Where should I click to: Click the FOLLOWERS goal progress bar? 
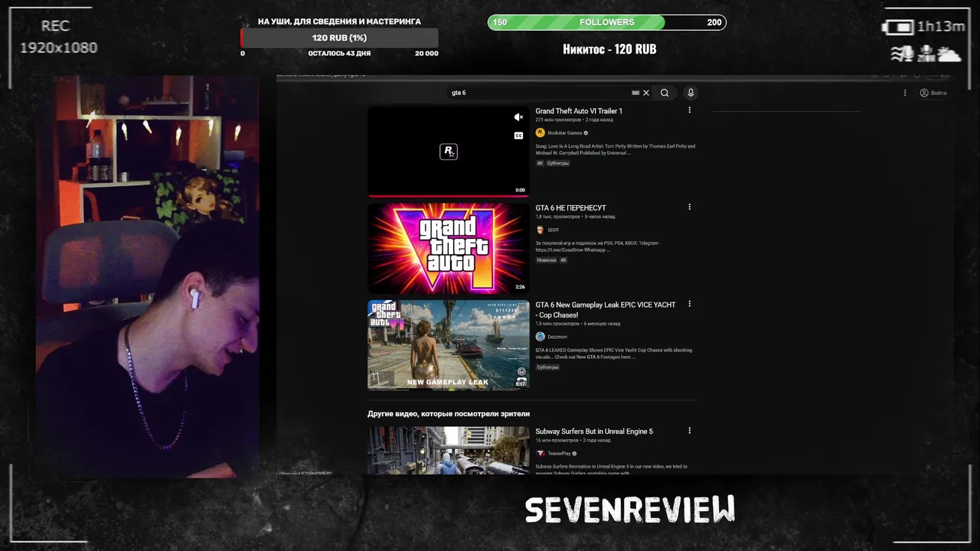607,22
